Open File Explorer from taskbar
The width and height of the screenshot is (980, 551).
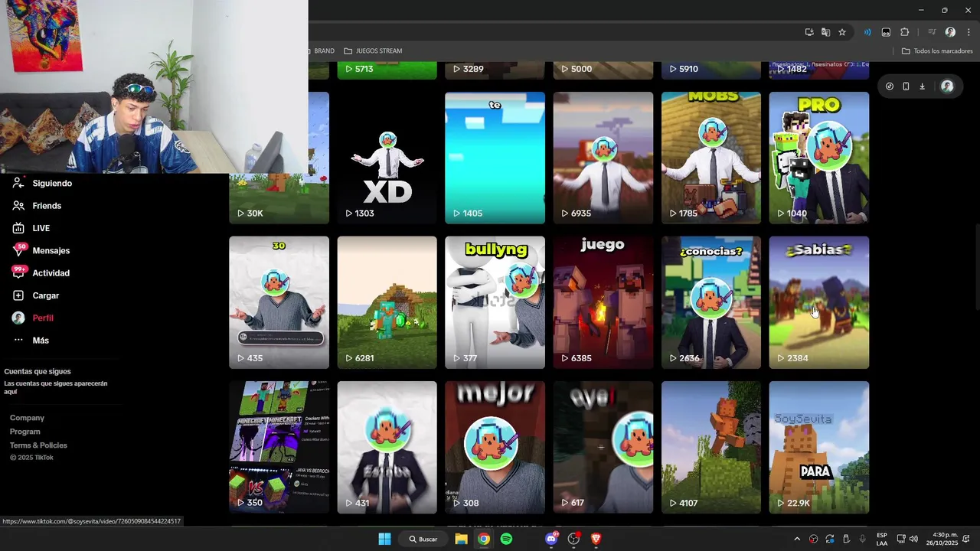pyautogui.click(x=461, y=539)
